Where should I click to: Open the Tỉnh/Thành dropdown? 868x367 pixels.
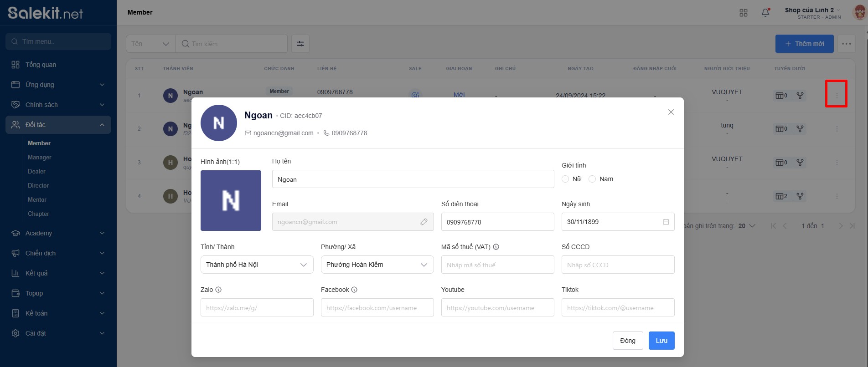[257, 265]
